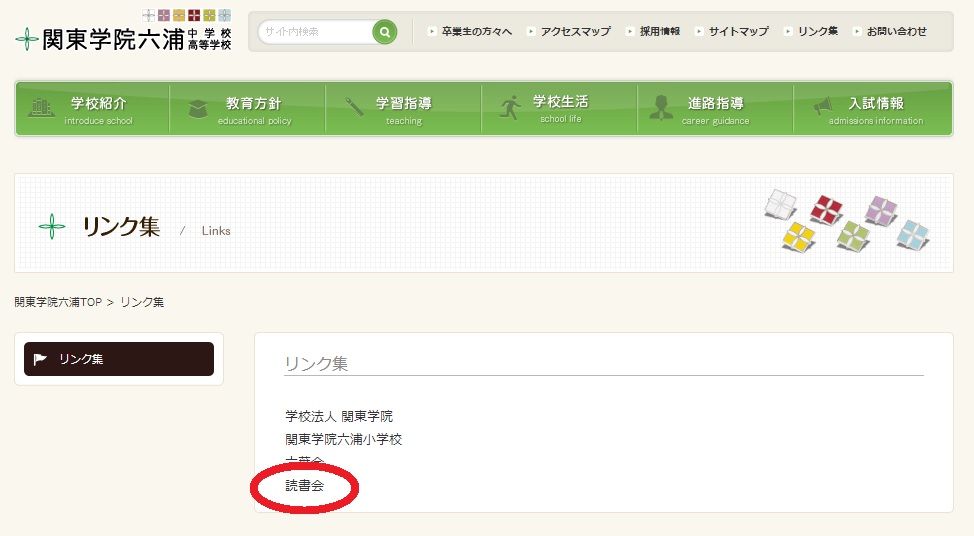This screenshot has height=536, width=974.
Task: Click the green cross icon beside page title
Action: (52, 227)
